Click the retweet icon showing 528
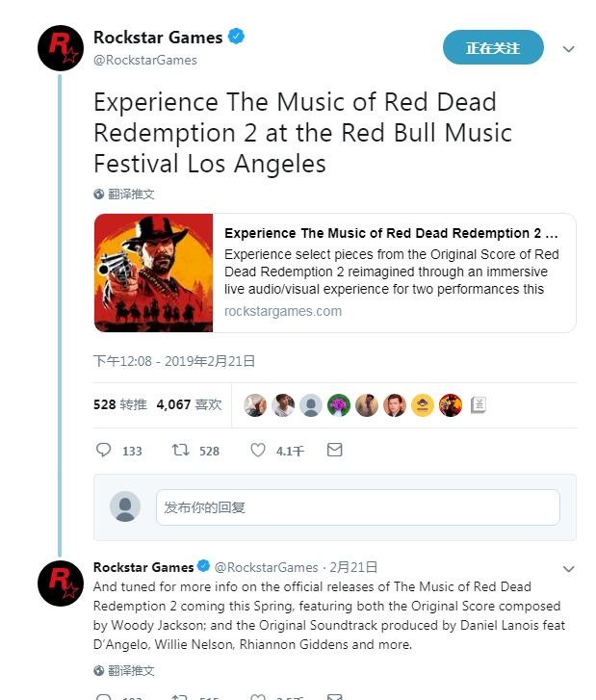The width and height of the screenshot is (596, 700). point(180,450)
